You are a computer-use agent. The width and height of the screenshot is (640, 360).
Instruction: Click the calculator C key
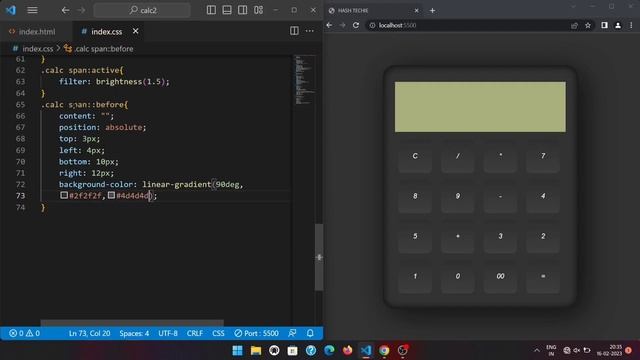pyautogui.click(x=415, y=156)
